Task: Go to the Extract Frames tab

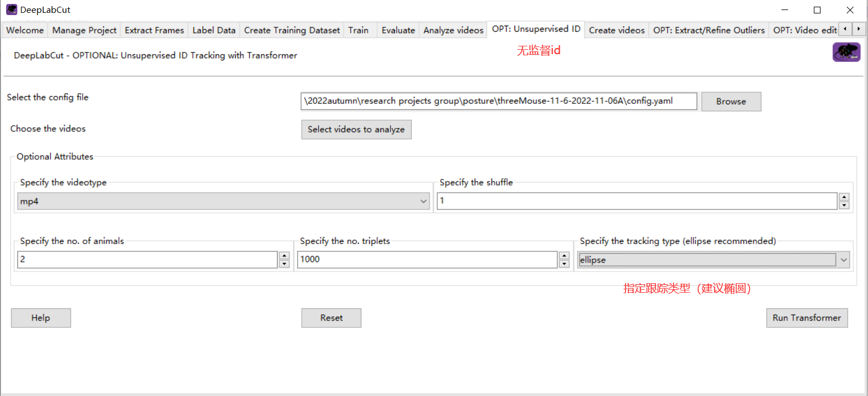Action: coord(154,30)
